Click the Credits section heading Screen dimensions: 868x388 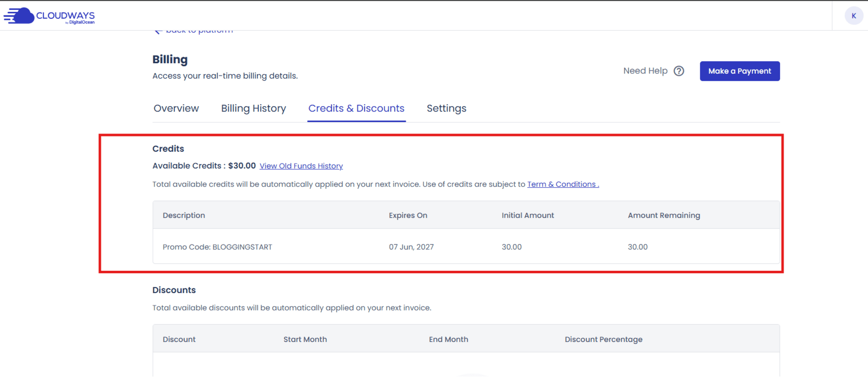(x=168, y=149)
